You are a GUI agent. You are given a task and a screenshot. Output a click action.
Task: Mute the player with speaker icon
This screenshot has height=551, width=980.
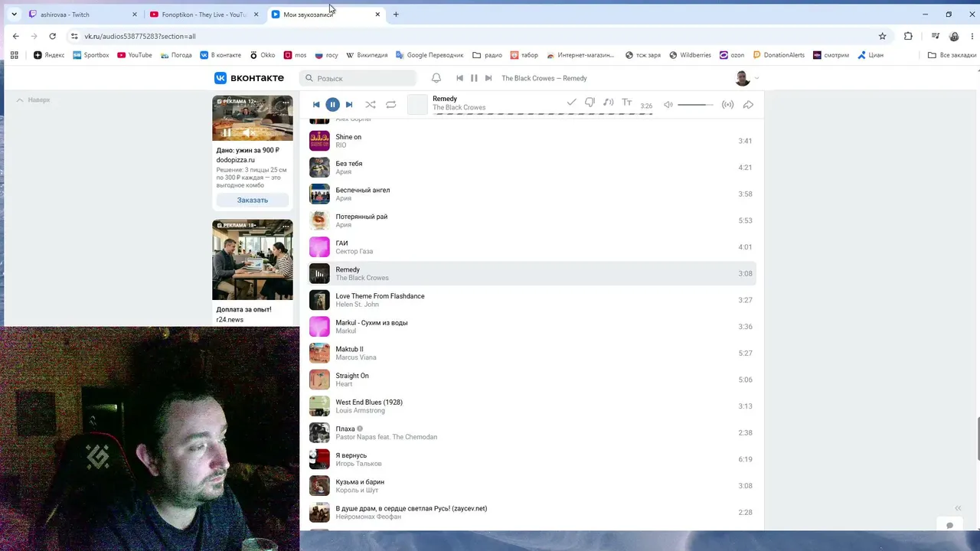pos(668,105)
